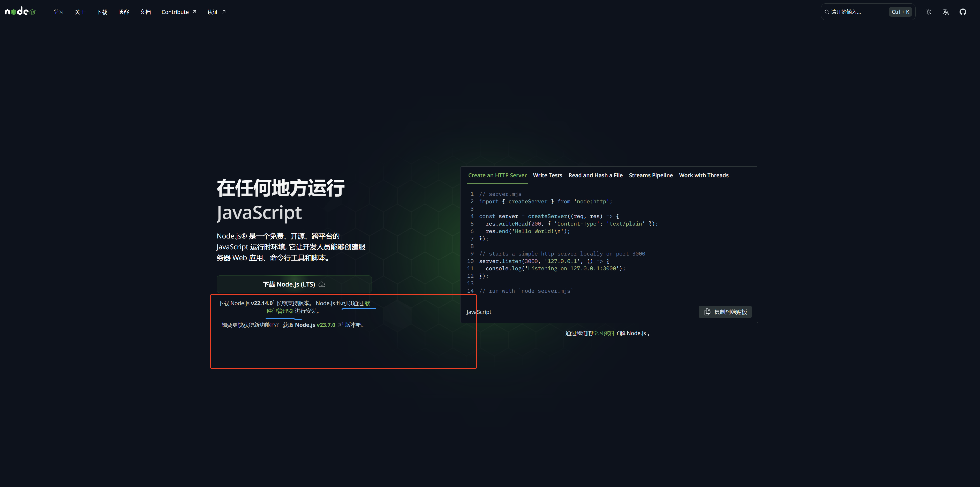Open the language selector icon
The image size is (980, 487).
pos(946,12)
